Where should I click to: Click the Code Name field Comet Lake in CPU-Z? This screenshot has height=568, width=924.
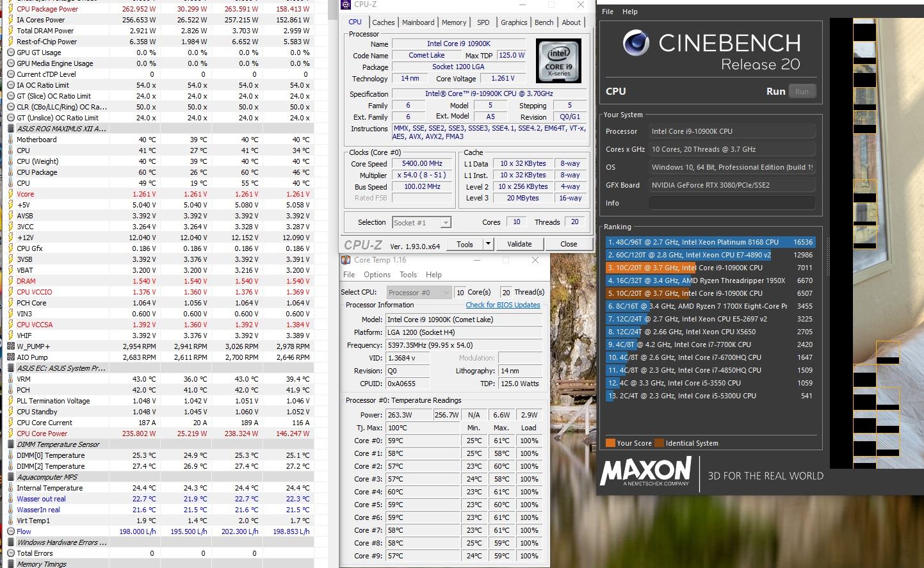(426, 55)
